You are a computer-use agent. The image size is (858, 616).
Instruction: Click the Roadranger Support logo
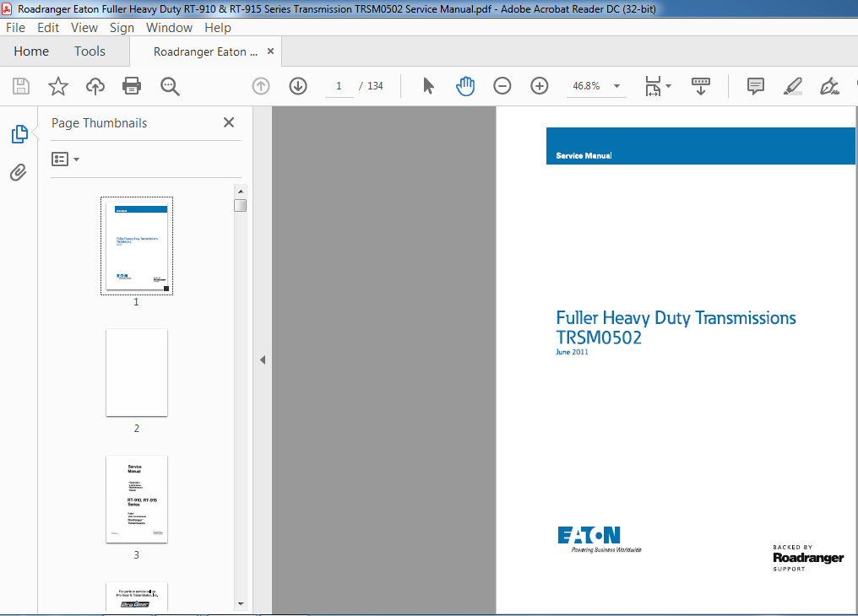tap(808, 558)
